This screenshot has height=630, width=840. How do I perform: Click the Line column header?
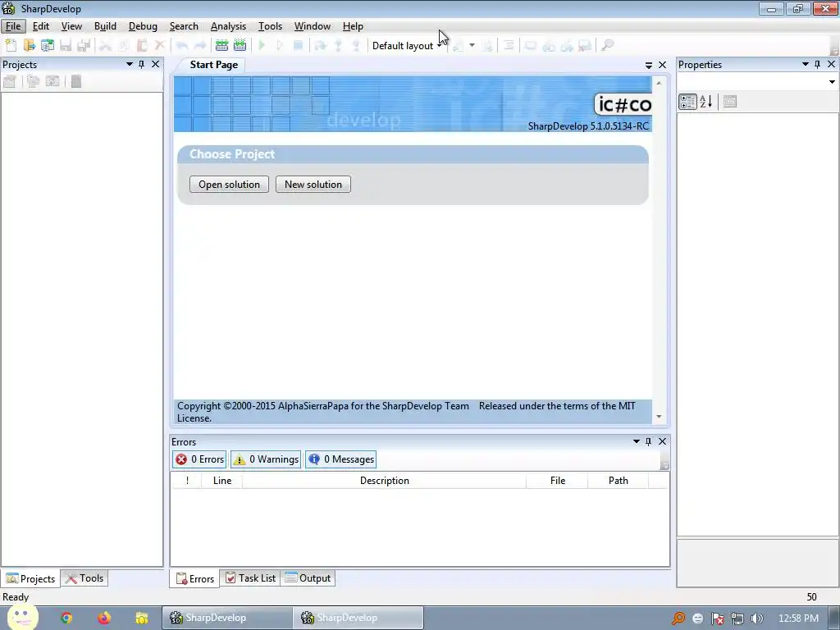(221, 481)
